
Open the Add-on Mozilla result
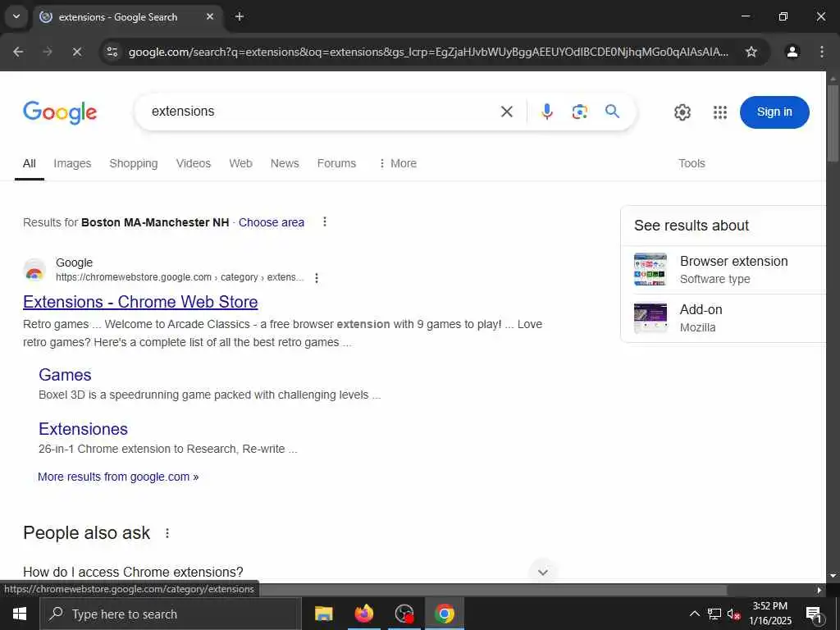(701, 317)
